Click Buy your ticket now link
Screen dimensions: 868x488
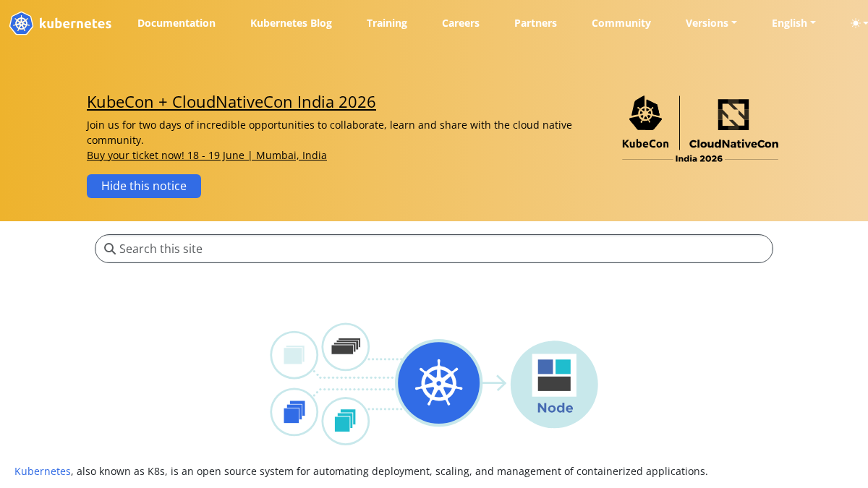point(207,155)
